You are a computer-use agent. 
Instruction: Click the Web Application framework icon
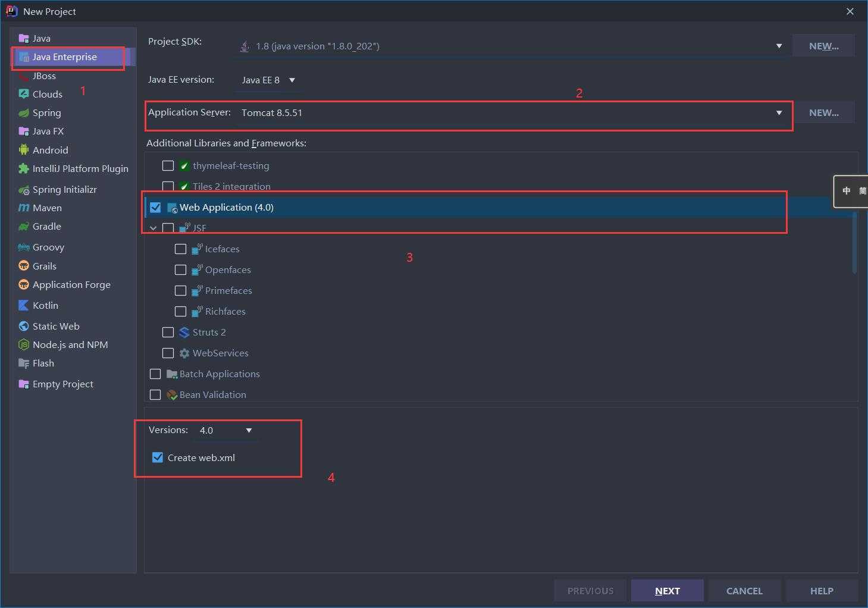coord(172,208)
